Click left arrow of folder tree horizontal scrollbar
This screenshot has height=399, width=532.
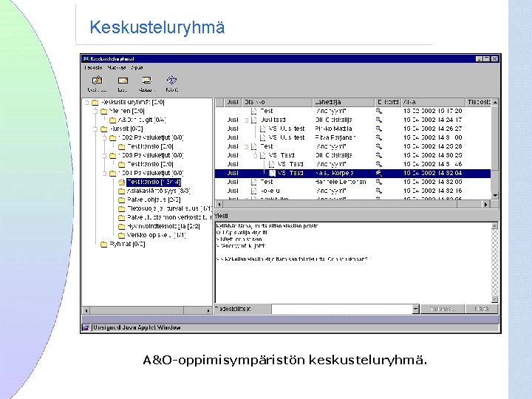[86, 310]
